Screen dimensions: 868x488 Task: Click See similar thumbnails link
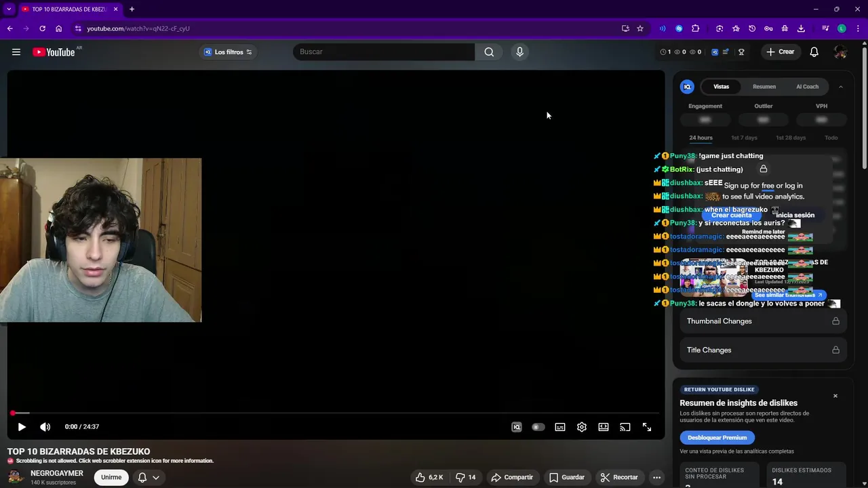[x=788, y=296]
